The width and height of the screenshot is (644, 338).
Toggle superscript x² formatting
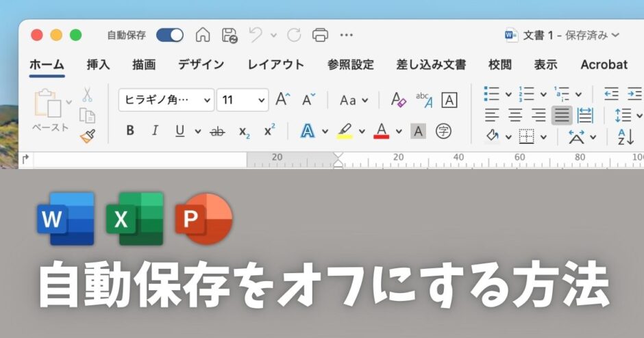270,130
